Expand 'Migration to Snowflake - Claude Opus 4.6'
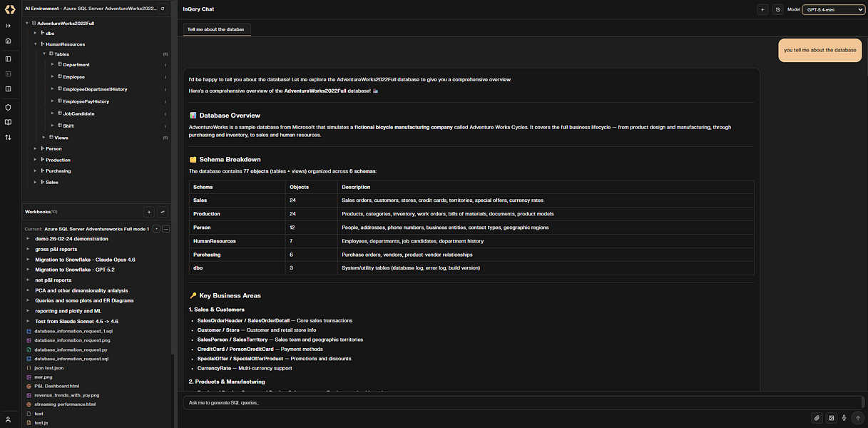Image resolution: width=868 pixels, height=428 pixels. pyautogui.click(x=28, y=260)
